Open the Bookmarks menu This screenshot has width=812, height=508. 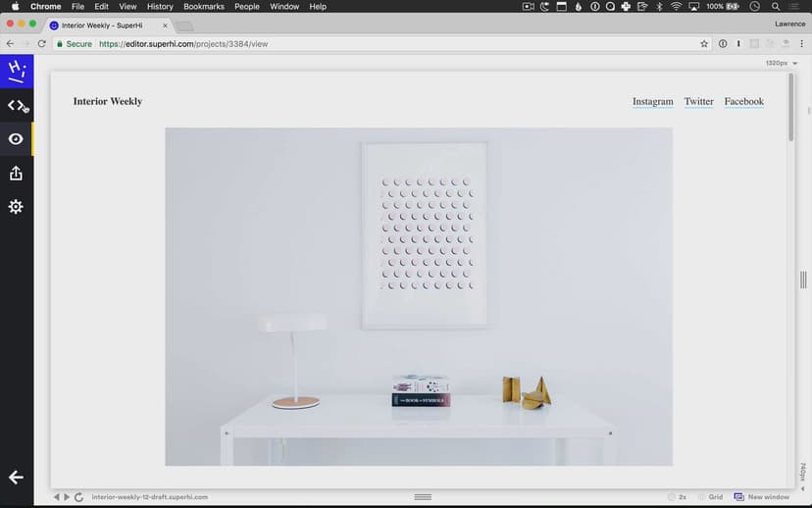point(204,7)
